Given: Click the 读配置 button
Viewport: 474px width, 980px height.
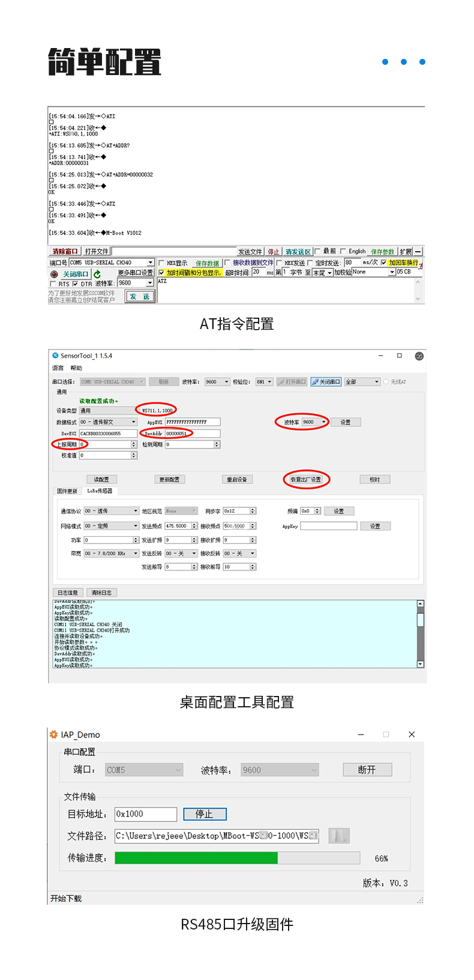Looking at the screenshot, I should 101,479.
